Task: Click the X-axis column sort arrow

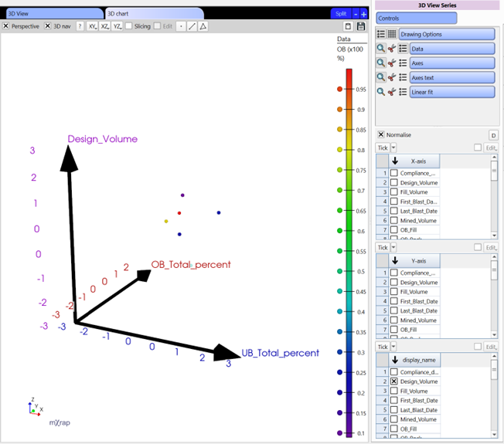Action: tap(394, 161)
